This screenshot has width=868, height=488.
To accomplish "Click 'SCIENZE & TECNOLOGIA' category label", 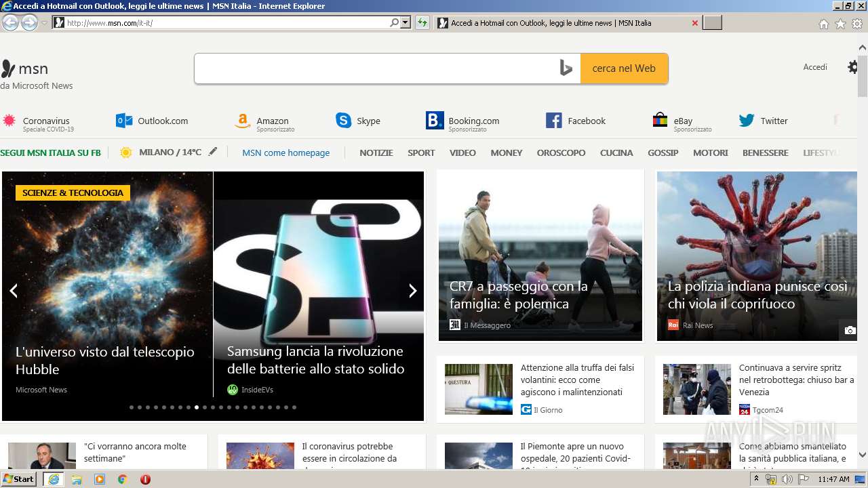I will 73,192.
